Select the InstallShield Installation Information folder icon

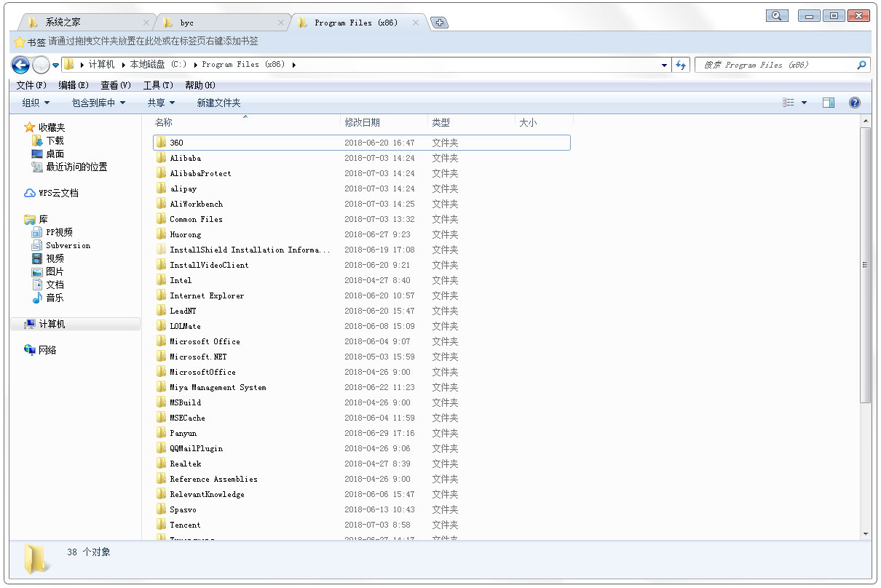pyautogui.click(x=162, y=250)
